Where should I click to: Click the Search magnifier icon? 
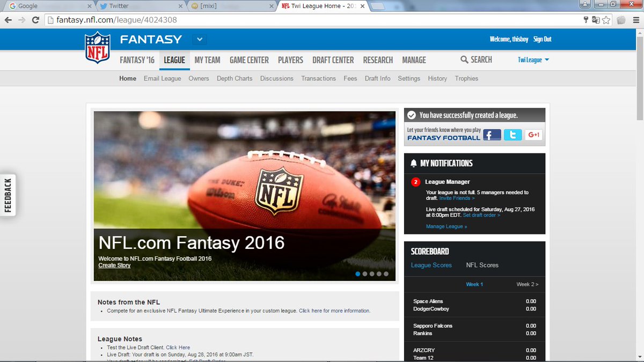464,60
